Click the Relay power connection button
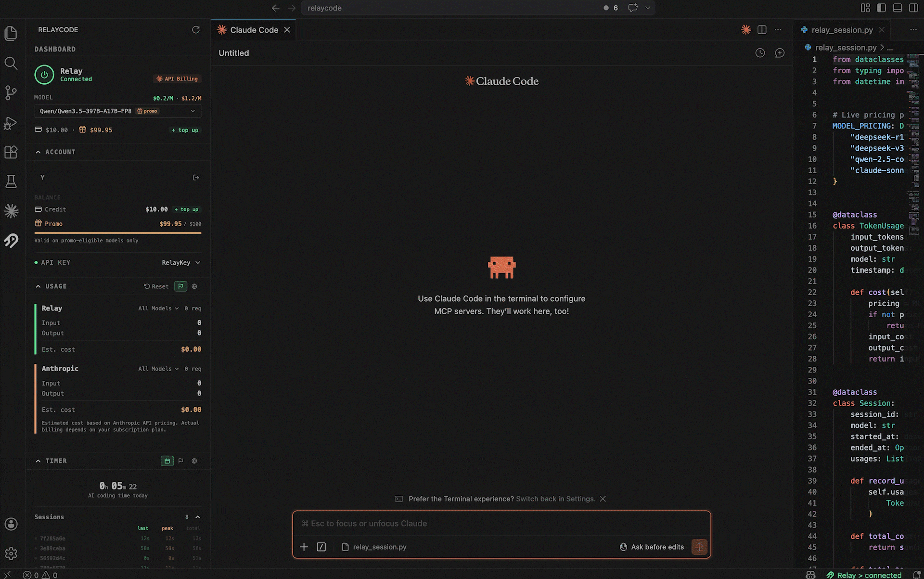This screenshot has height=579, width=924. 44,75
